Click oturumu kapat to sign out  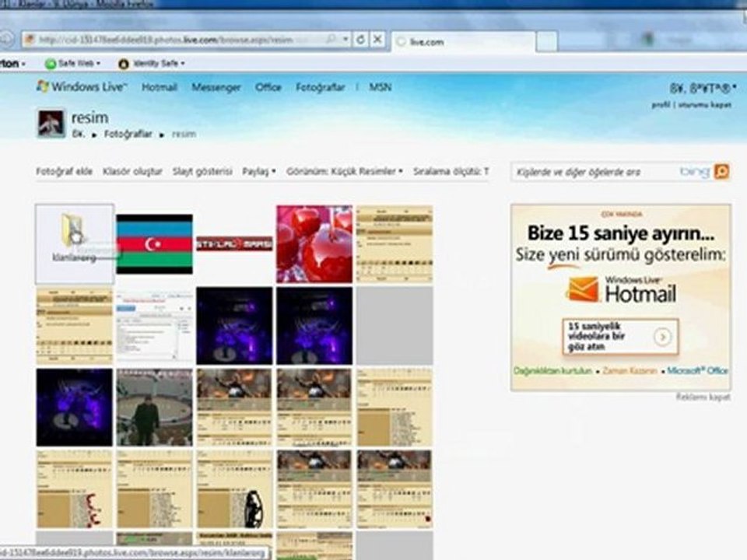(x=705, y=105)
